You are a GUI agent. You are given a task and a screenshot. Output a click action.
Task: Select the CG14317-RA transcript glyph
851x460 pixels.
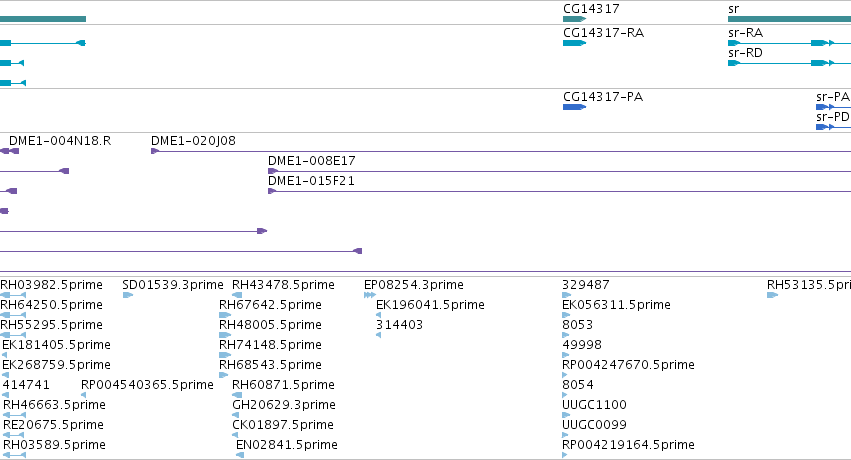coord(574,43)
